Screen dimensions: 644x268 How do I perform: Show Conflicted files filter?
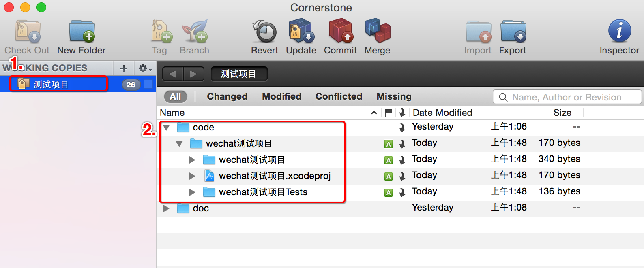(x=339, y=96)
